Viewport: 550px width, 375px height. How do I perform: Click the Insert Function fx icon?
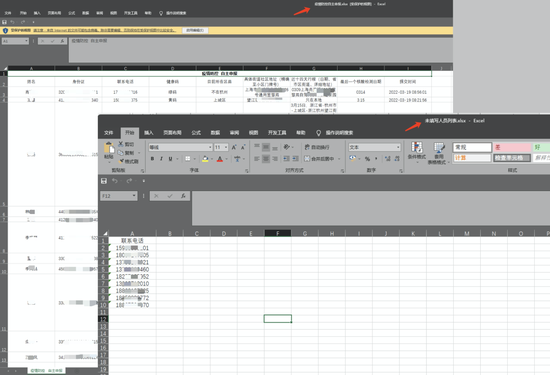(x=183, y=196)
